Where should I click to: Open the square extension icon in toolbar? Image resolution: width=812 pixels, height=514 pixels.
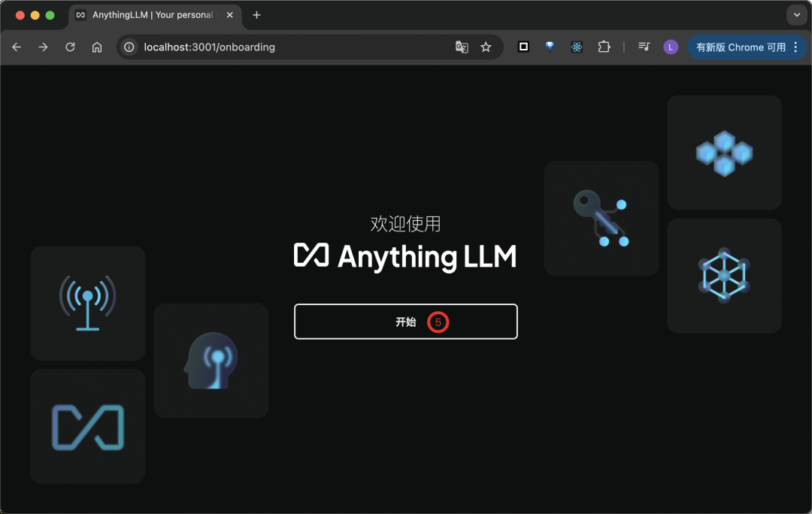tap(523, 47)
